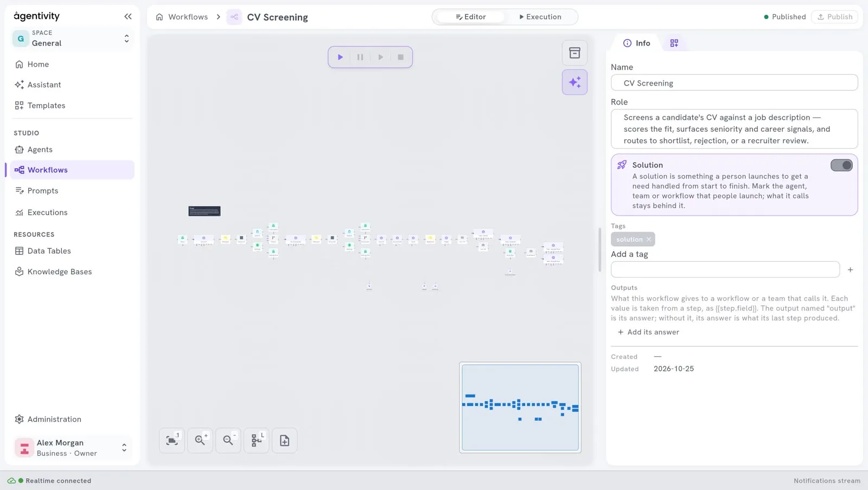Image resolution: width=868 pixels, height=490 pixels.
Task: Start the workflow with the play button
Action: pos(340,57)
